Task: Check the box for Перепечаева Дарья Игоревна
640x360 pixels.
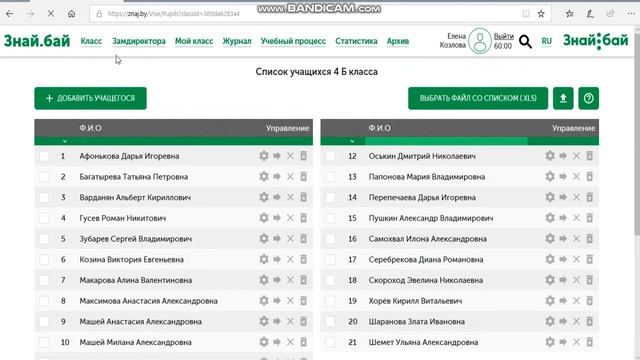Action: pyautogui.click(x=330, y=197)
